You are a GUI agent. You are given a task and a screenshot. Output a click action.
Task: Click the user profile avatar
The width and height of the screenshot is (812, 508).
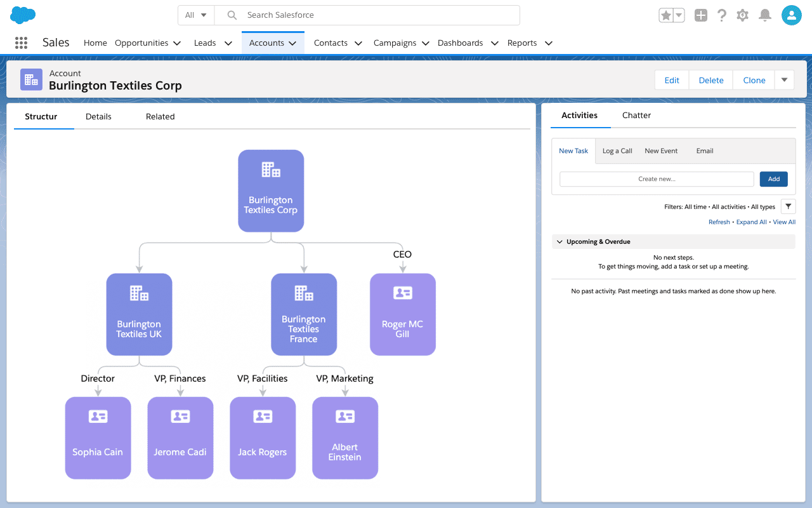pos(792,15)
